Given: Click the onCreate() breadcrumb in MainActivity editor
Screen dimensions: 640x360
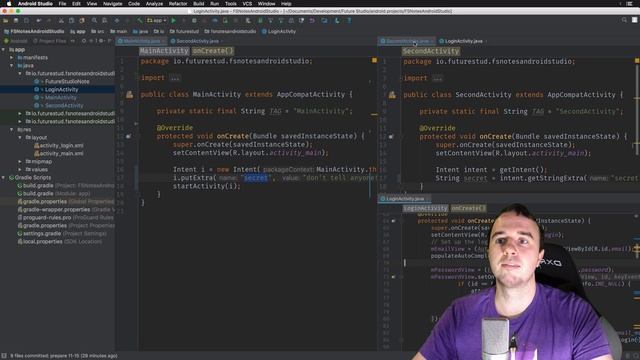Looking at the screenshot, I should click(x=213, y=51).
